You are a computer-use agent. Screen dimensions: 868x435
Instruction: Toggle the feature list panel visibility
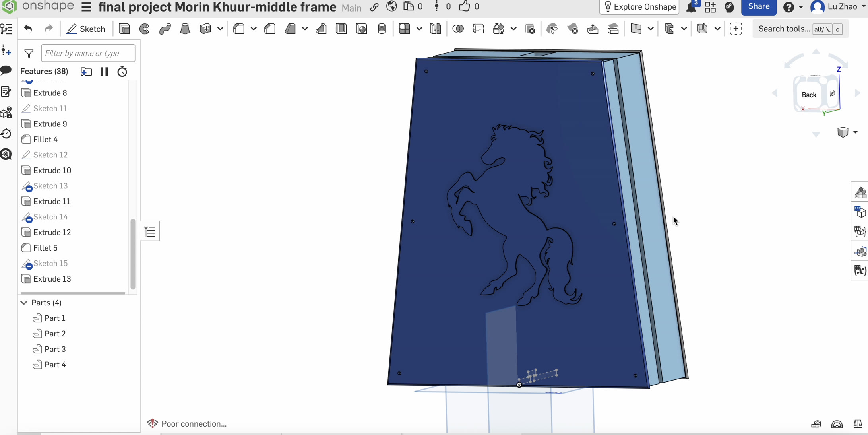(150, 231)
